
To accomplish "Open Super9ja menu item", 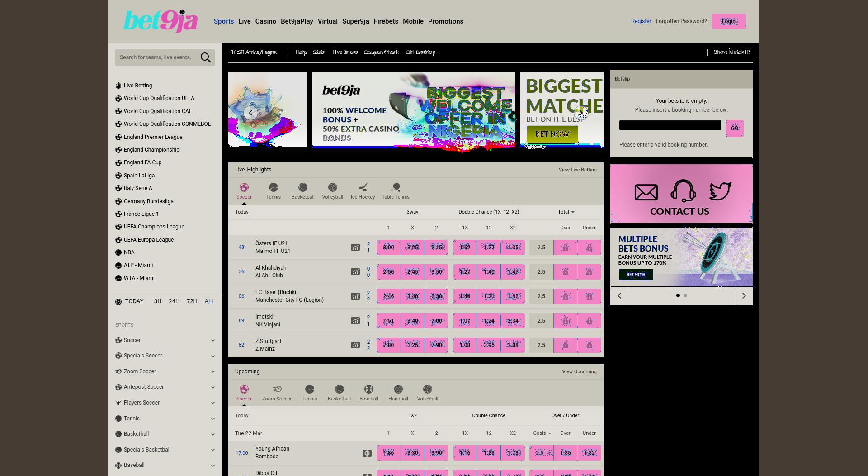I will [356, 21].
